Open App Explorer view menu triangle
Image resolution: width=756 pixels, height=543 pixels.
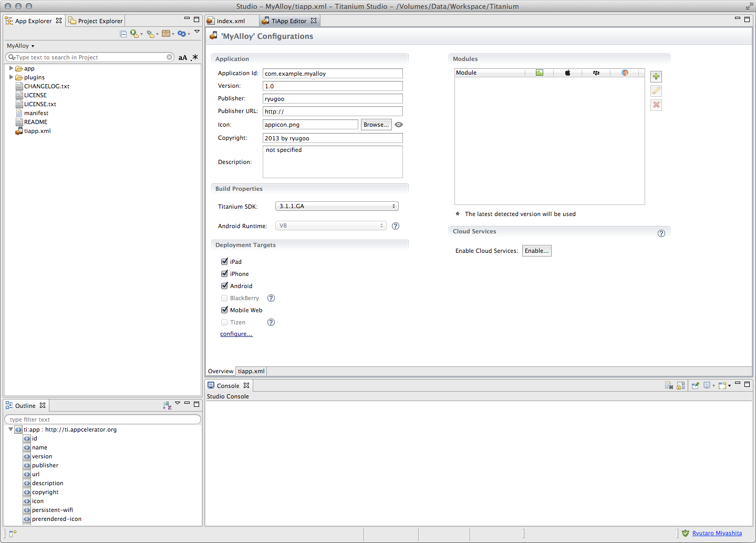(x=197, y=32)
